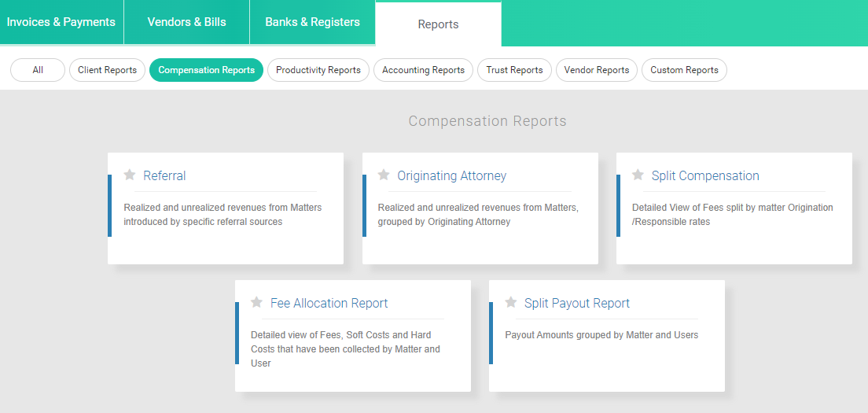Screen dimensions: 868x413
Task: Show Accounting Reports category
Action: [x=424, y=70]
